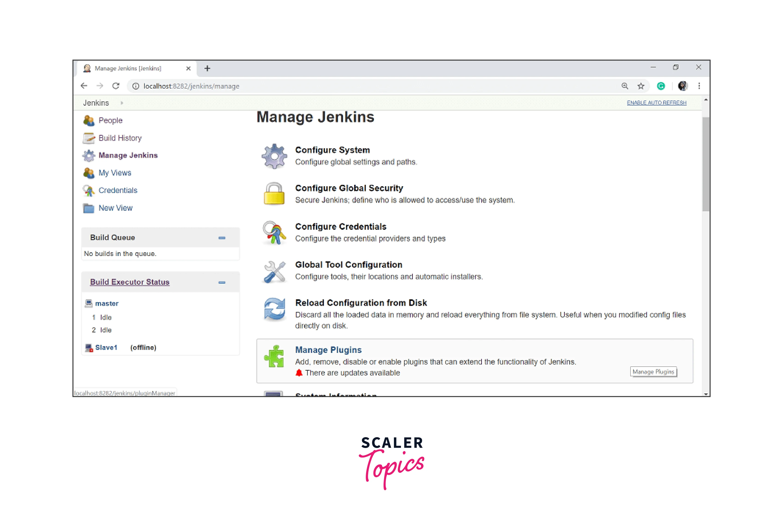
Task: Collapse the Build Executor Status panel
Action: pos(222,282)
